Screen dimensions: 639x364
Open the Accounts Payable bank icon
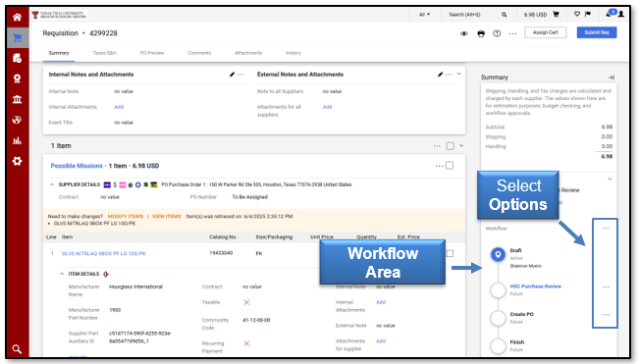[x=17, y=99]
